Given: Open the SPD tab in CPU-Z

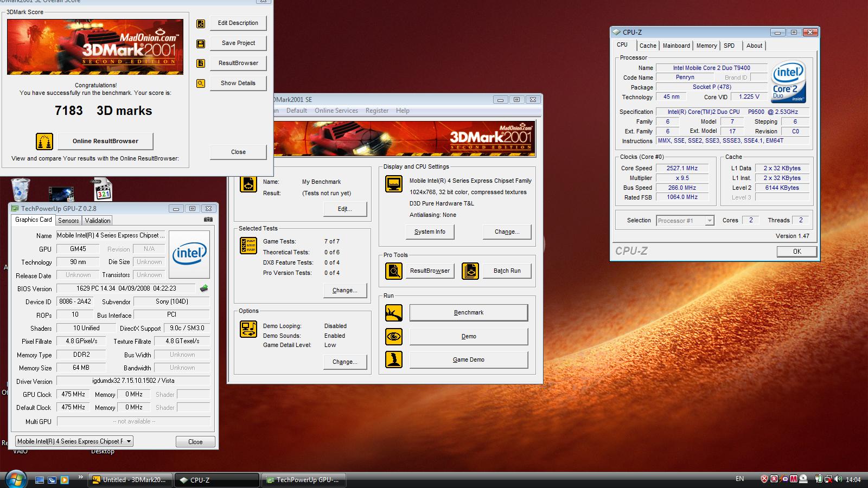Looking at the screenshot, I should click(729, 46).
